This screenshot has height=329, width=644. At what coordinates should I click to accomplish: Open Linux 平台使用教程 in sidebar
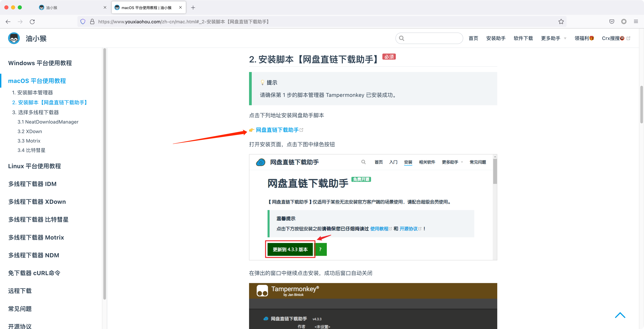35,166
